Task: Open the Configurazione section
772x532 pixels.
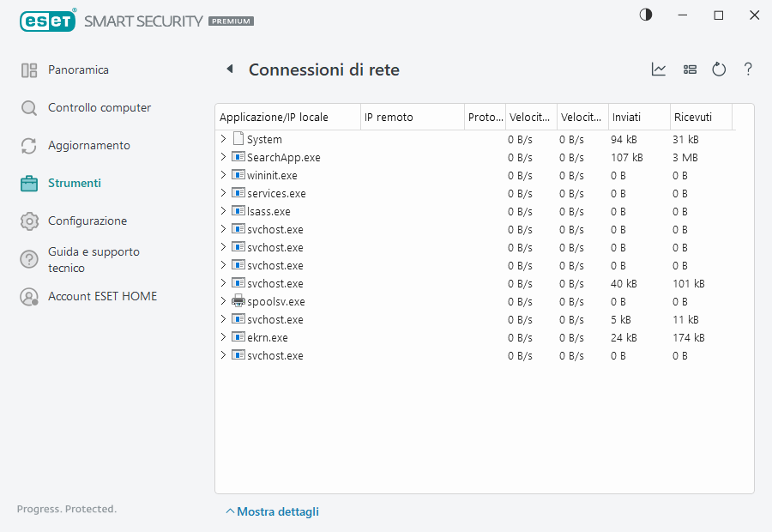Action: pyautogui.click(x=87, y=221)
